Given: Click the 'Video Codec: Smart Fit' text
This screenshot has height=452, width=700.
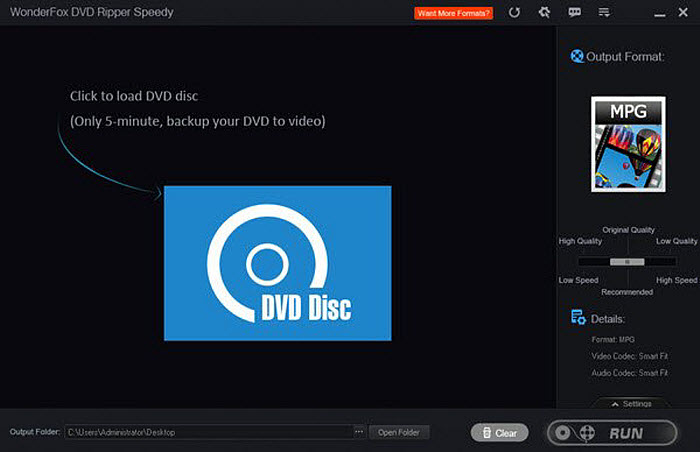Looking at the screenshot, I should point(629,356).
